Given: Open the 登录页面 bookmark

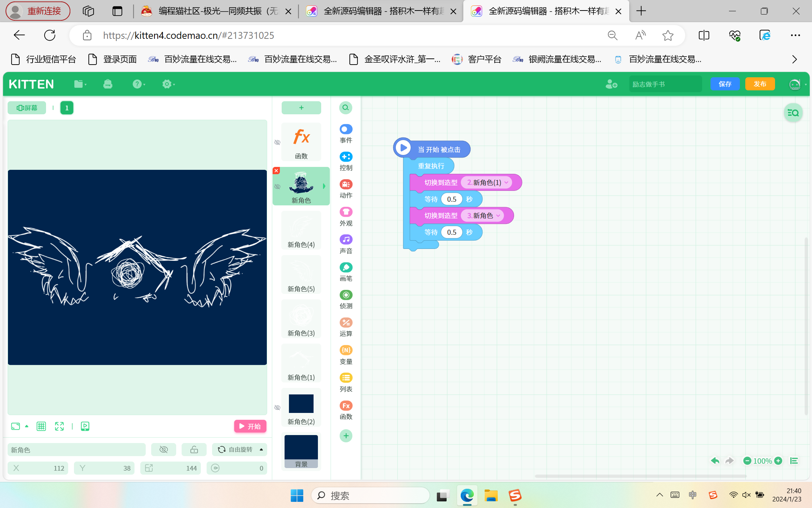Looking at the screenshot, I should [113, 59].
